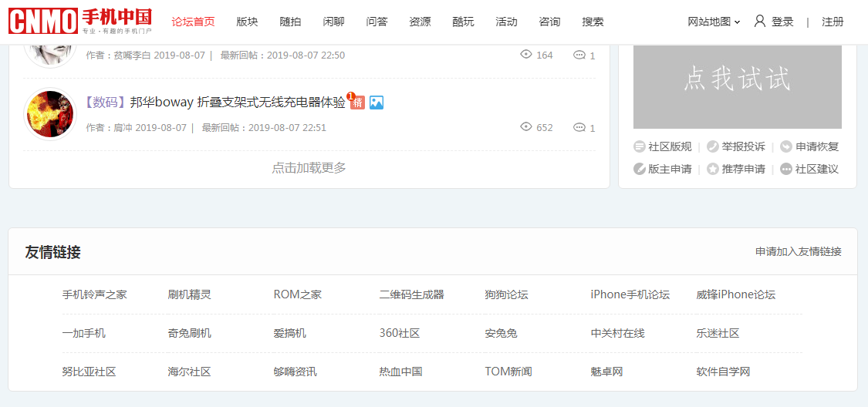This screenshot has width=868, height=407.
Task: Open the 搜索 menu item
Action: [x=593, y=22]
